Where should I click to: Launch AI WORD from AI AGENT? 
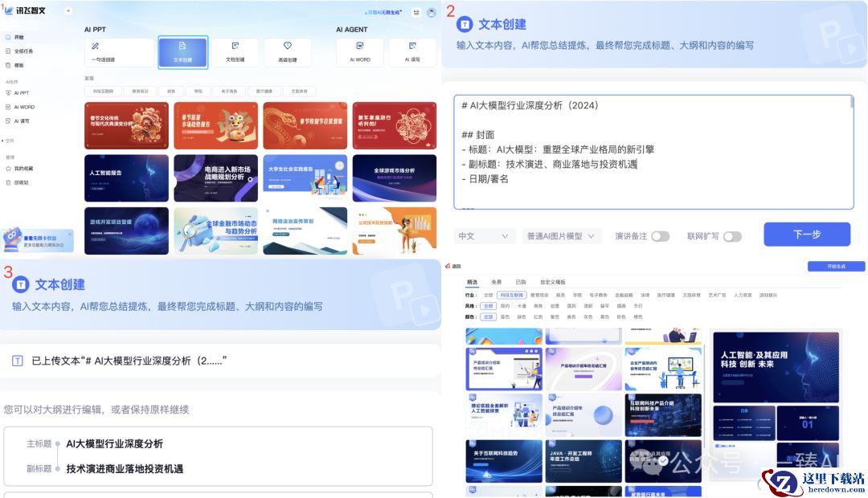tap(359, 52)
